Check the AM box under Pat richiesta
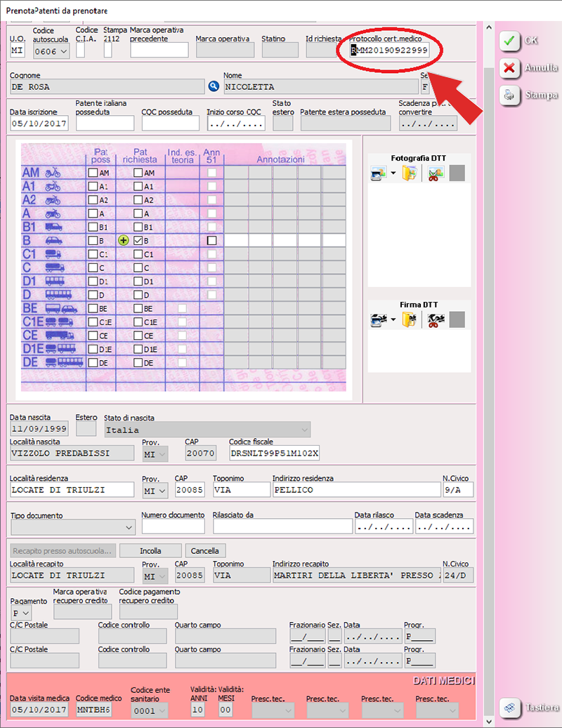 [x=138, y=173]
